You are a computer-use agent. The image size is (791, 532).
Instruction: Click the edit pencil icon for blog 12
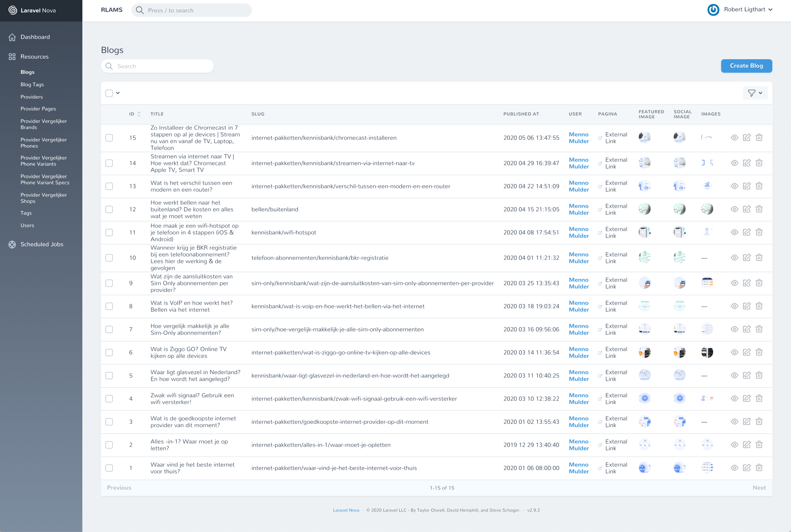[746, 209]
